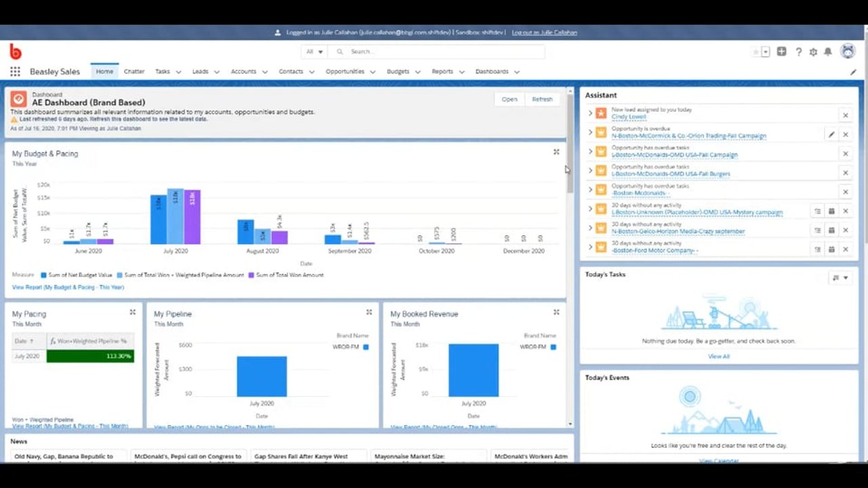This screenshot has height=488, width=868.
Task: Click the AE Dashboard orange gauge icon
Action: coord(19,99)
